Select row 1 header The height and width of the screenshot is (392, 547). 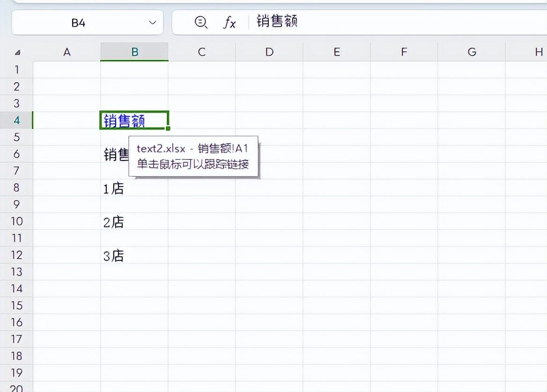click(x=16, y=70)
